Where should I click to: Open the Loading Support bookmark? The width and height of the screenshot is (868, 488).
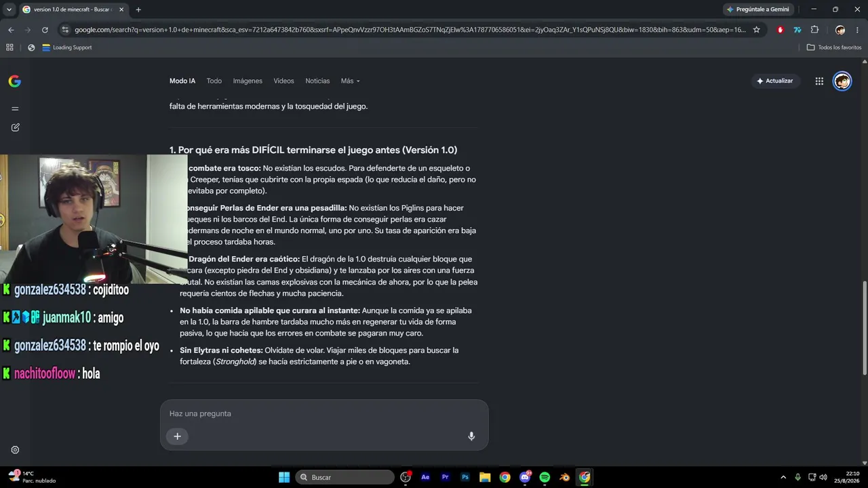(67, 47)
